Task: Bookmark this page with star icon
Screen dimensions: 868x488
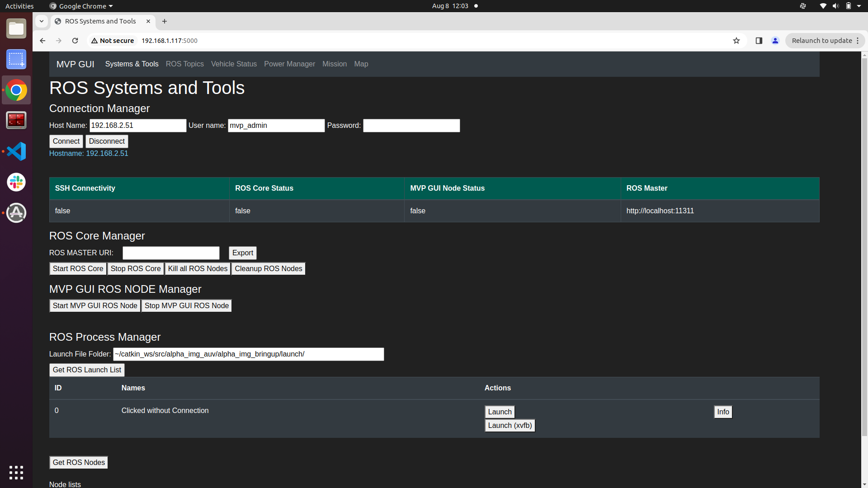Action: (x=736, y=41)
